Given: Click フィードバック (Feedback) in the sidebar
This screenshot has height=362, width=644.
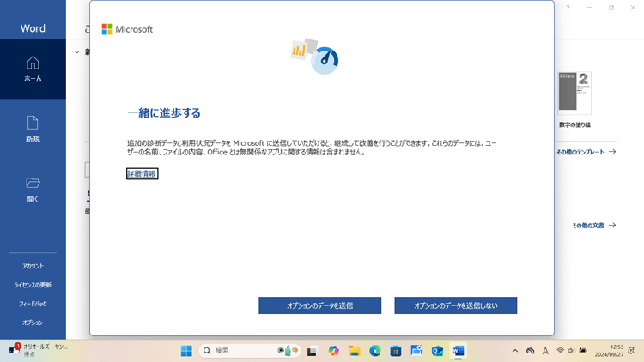Looking at the screenshot, I should [33, 304].
